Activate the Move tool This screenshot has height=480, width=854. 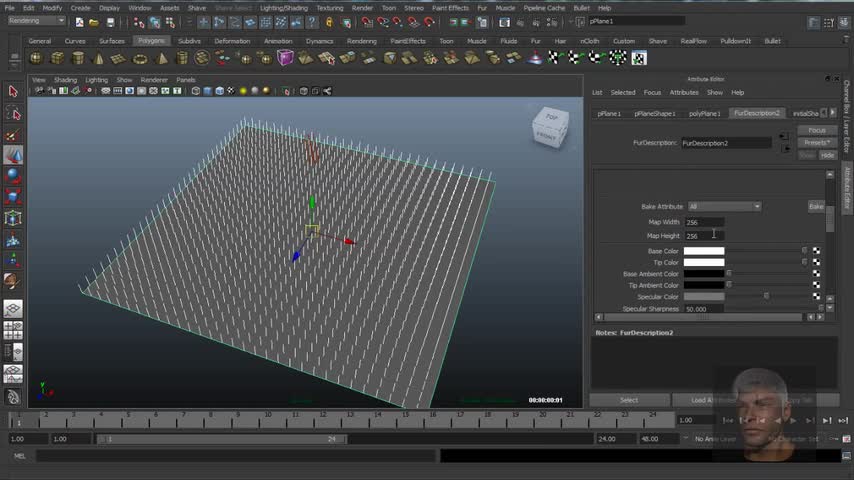pos(13,155)
